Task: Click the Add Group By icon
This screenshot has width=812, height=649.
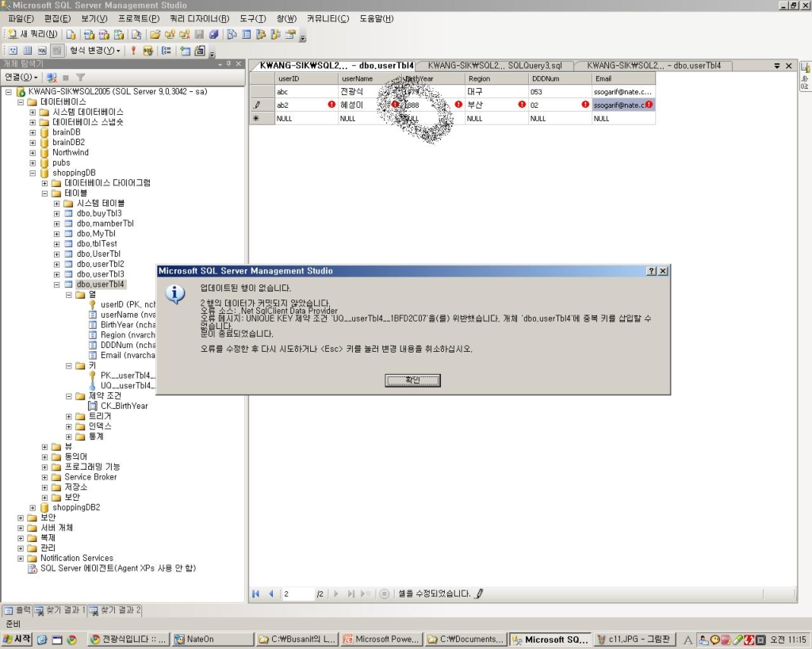Action: [167, 51]
